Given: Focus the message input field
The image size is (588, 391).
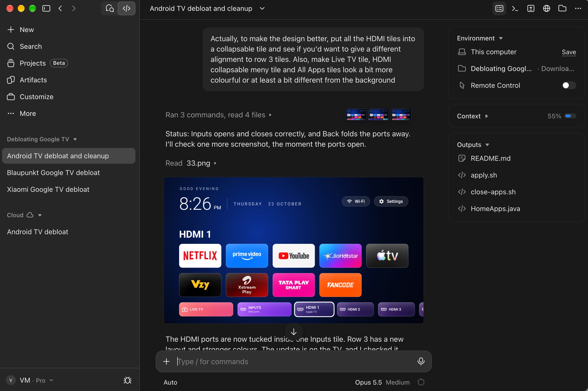Looking at the screenshot, I should coord(294,361).
